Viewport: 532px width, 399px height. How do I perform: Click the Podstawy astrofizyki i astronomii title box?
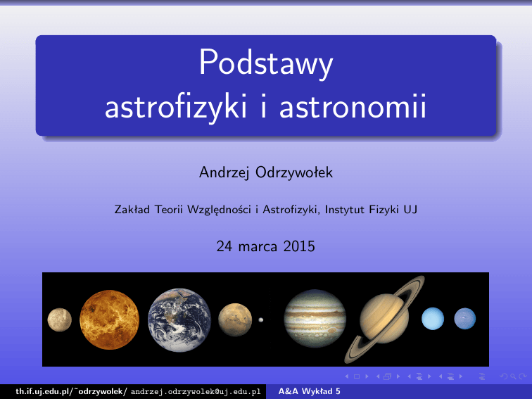point(265,86)
